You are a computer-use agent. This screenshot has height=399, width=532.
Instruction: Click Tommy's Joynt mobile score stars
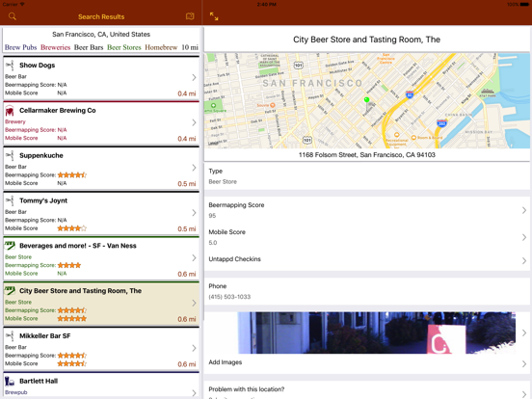tap(72, 228)
